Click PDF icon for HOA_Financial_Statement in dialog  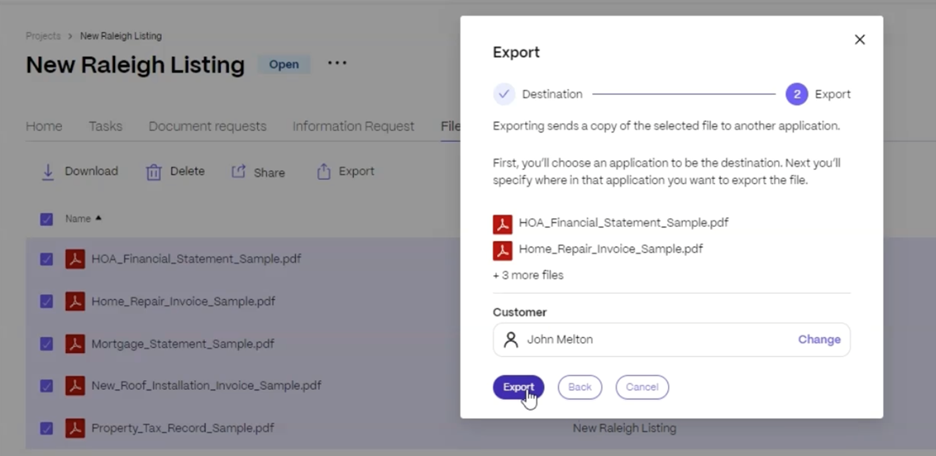click(503, 224)
